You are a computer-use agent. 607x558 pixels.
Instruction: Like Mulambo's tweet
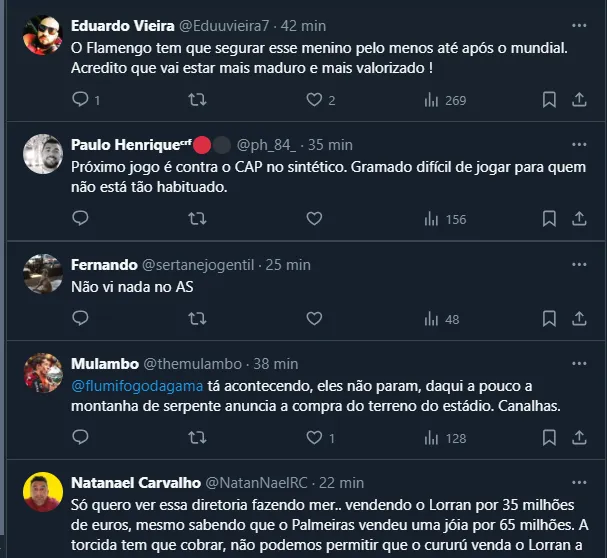[x=314, y=437]
